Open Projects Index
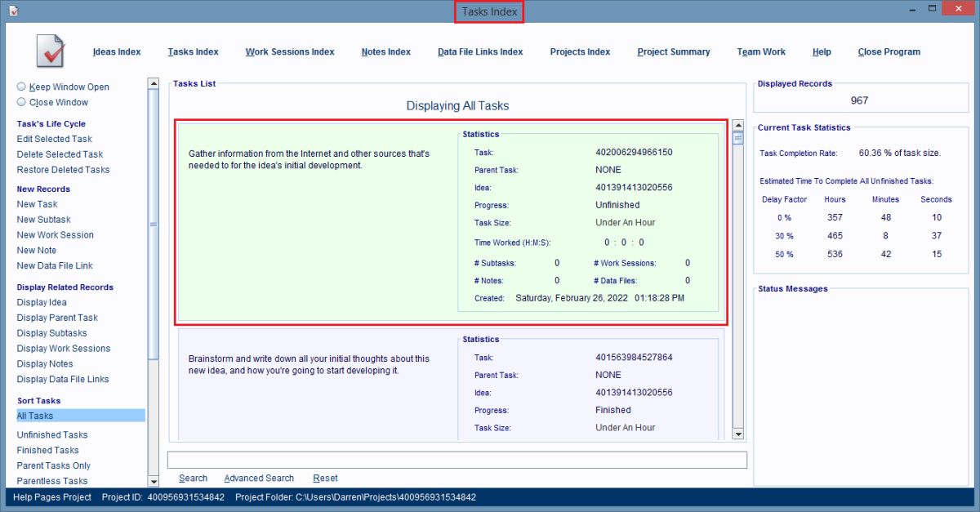Screen dimensions: 980x512 (580, 51)
